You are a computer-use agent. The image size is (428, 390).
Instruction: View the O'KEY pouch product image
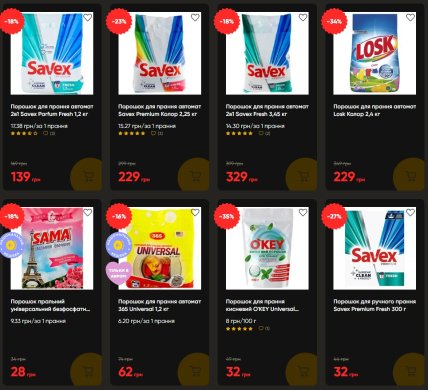267,248
